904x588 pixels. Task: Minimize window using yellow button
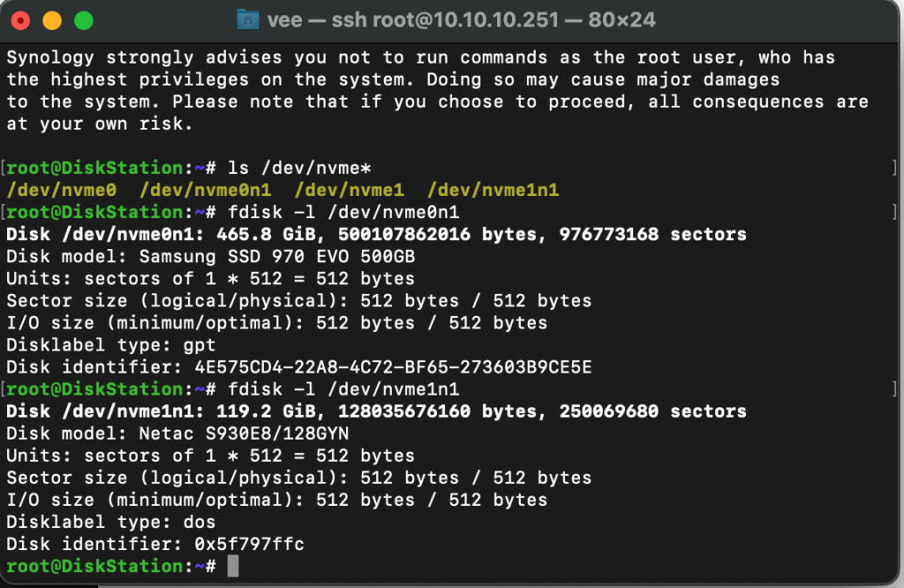[52, 21]
